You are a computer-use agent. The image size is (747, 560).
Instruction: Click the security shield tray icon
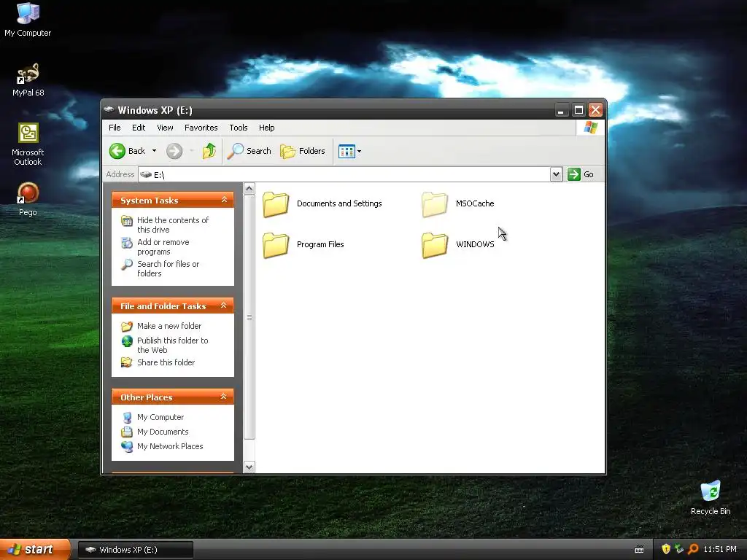coord(666,549)
